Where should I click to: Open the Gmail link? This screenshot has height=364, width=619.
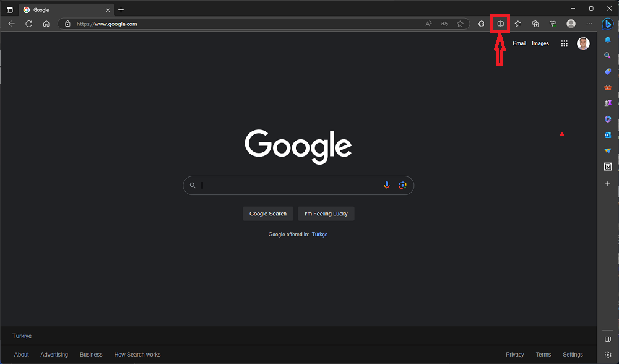click(x=519, y=43)
